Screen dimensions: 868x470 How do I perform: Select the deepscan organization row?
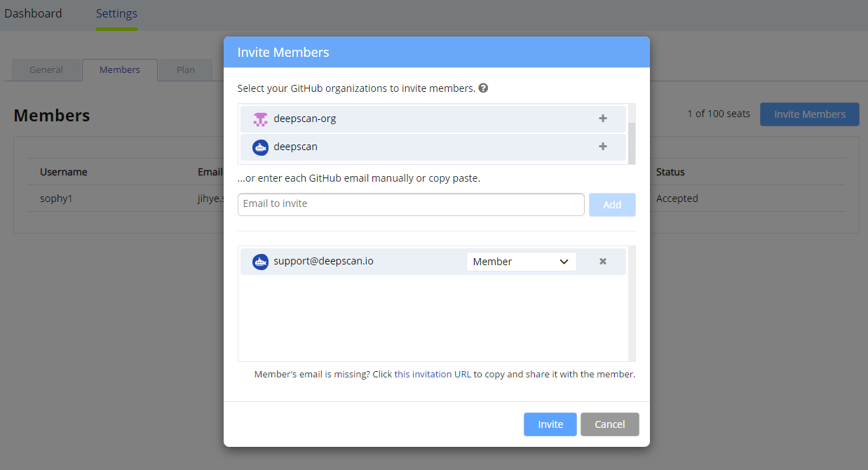[433, 147]
